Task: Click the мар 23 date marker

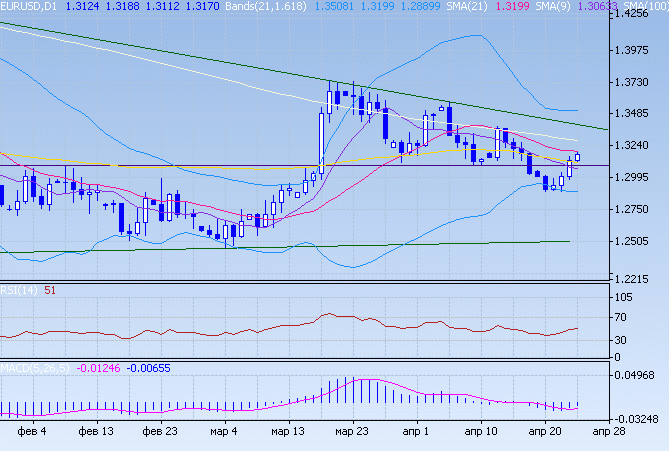Action: (351, 432)
